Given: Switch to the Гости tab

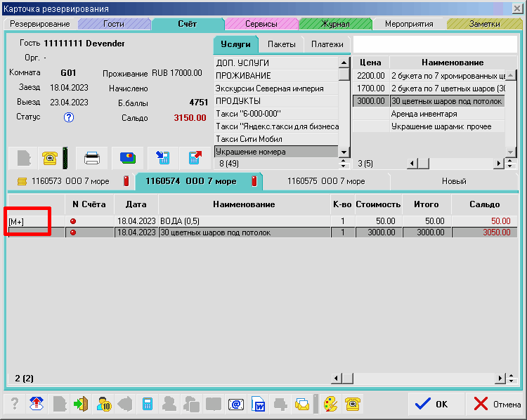Looking at the screenshot, I should 113,24.
